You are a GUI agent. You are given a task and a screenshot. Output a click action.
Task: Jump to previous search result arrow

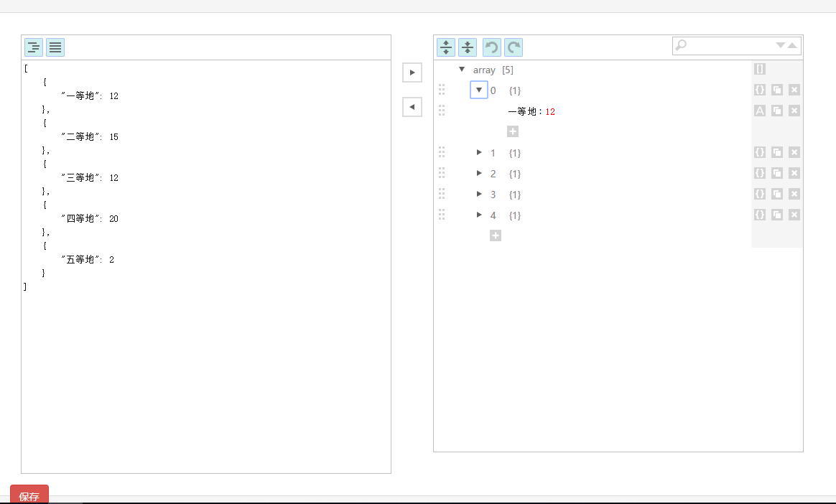pos(792,45)
